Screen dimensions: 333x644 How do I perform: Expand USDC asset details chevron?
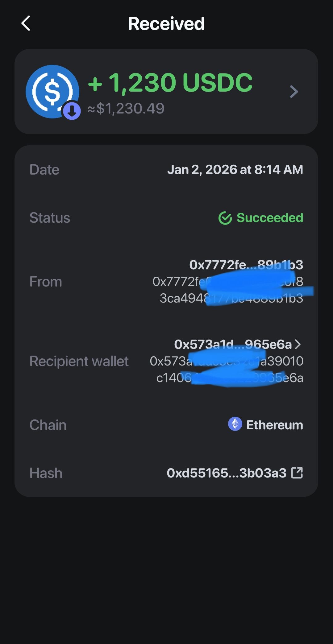coord(294,92)
